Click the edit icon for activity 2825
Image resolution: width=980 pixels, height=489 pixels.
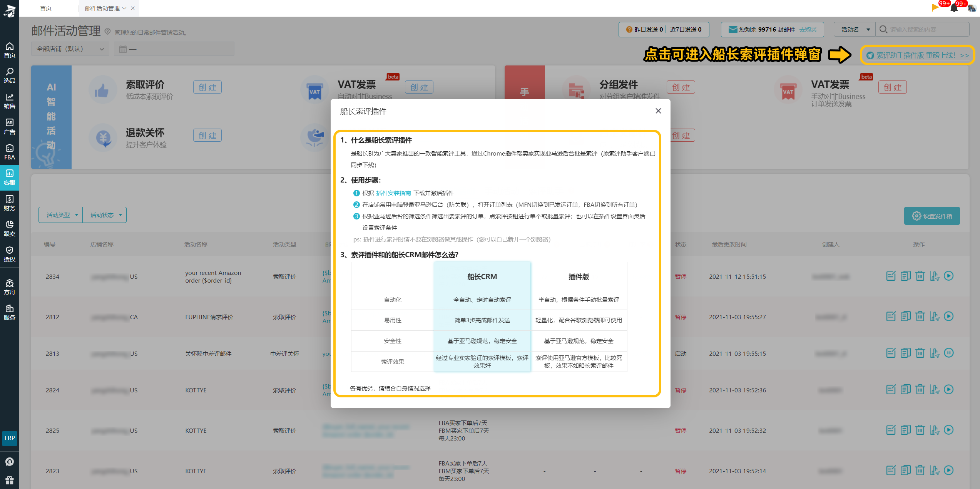click(x=891, y=430)
